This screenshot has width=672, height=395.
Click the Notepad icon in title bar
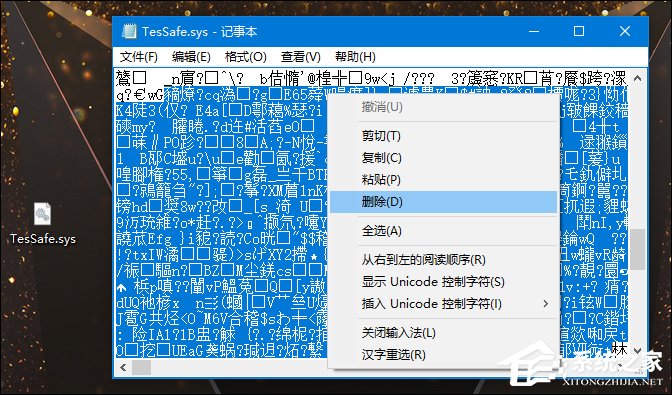click(129, 31)
